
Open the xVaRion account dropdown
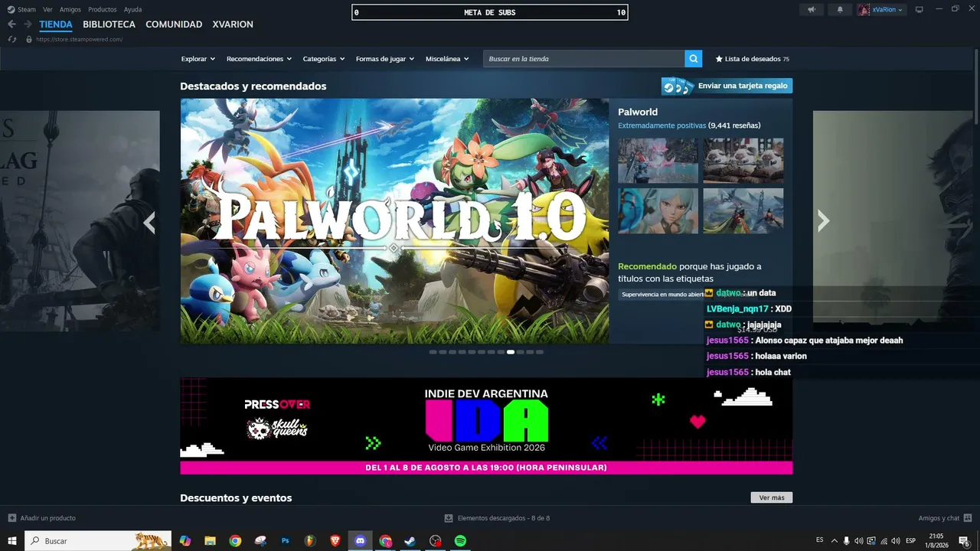pyautogui.click(x=881, y=10)
